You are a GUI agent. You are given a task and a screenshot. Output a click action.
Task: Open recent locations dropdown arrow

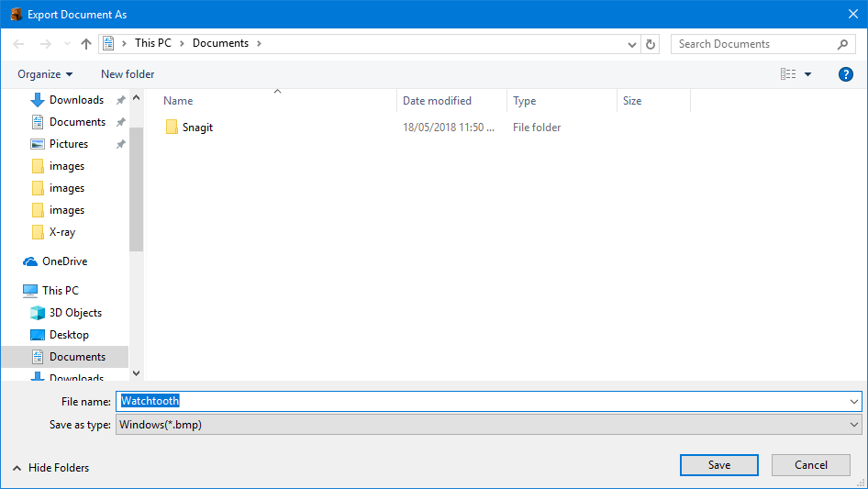tap(67, 44)
